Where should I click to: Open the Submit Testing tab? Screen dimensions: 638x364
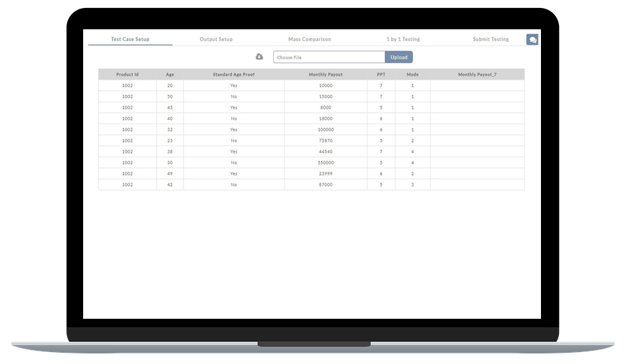[490, 39]
